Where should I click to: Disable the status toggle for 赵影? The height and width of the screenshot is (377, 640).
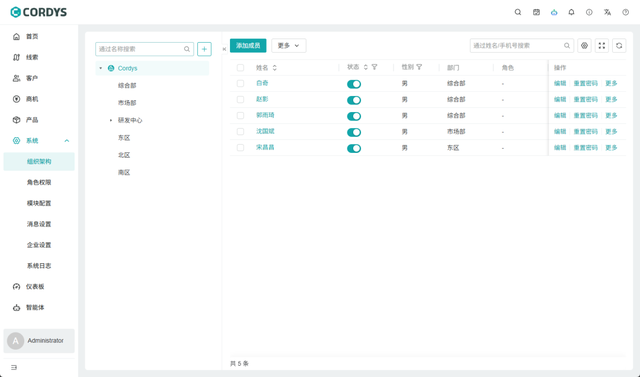(x=354, y=100)
